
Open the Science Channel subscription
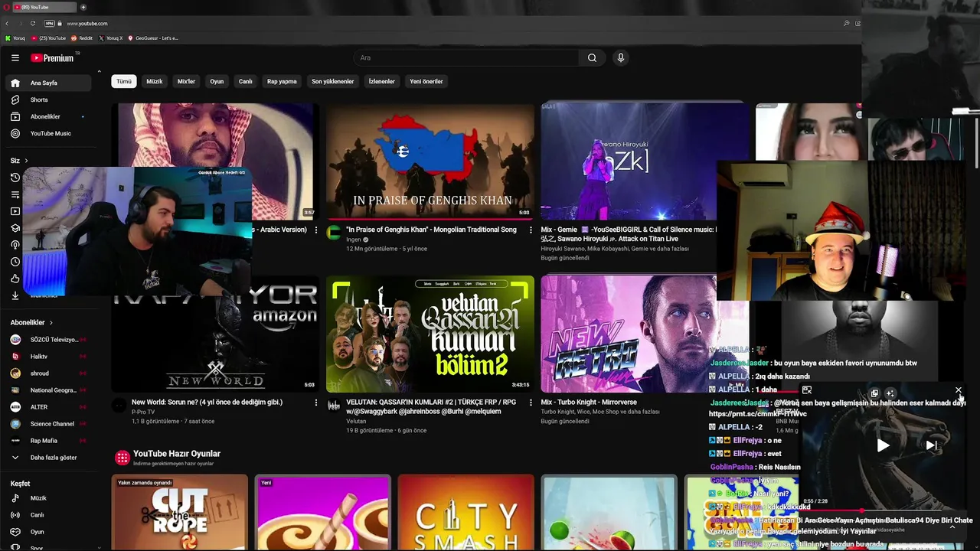point(50,424)
